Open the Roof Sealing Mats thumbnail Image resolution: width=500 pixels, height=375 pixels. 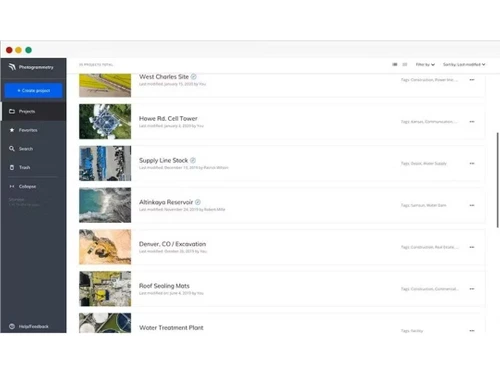click(105, 289)
